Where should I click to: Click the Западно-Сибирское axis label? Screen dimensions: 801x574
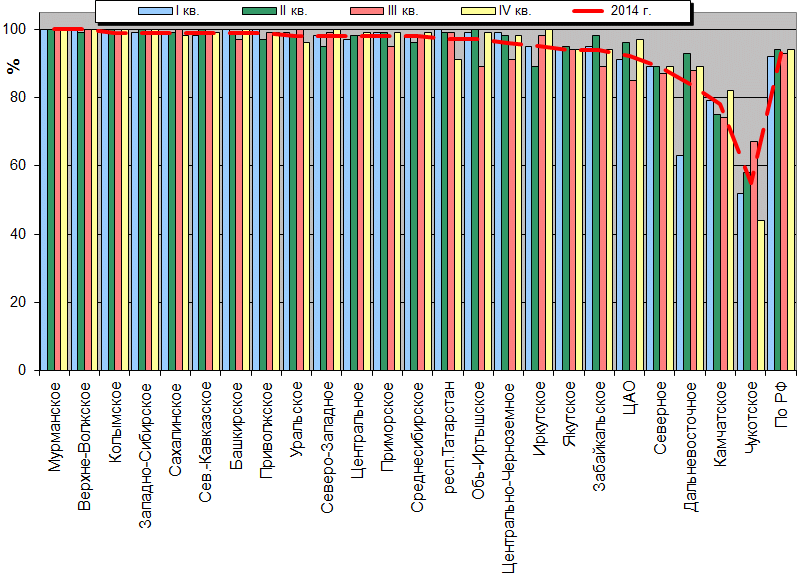click(x=145, y=455)
